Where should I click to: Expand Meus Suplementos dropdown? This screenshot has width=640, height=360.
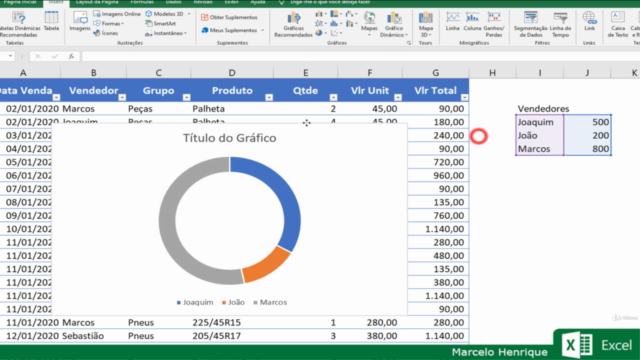pos(262,30)
